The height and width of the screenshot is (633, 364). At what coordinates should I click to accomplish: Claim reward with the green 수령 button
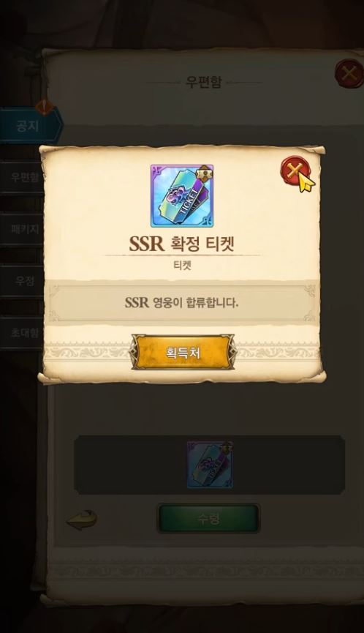point(208,518)
